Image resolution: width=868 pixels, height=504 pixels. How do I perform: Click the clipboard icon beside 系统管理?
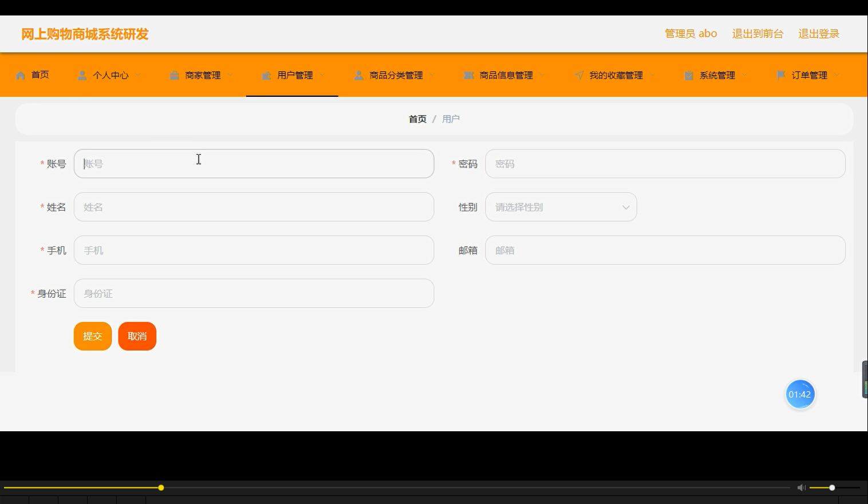[689, 75]
